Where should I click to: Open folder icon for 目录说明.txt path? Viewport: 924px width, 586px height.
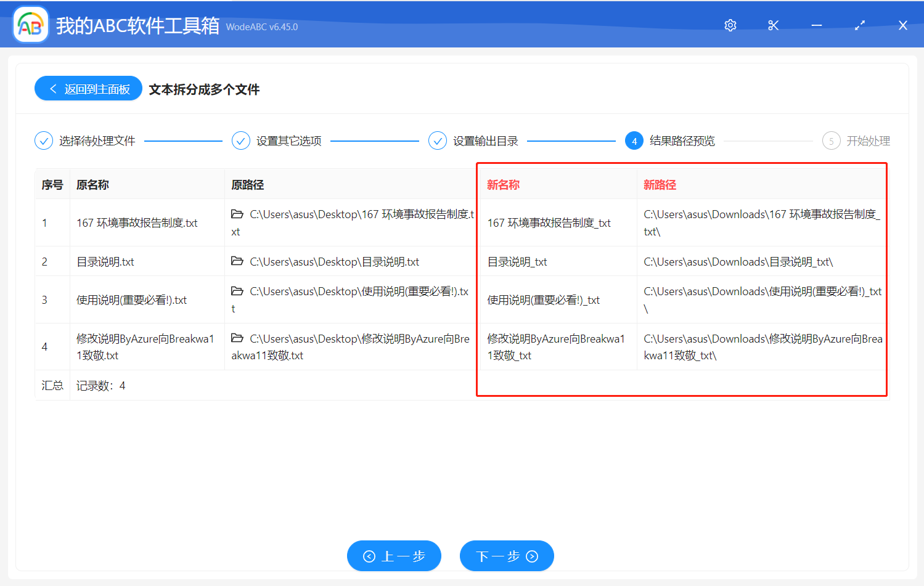click(x=237, y=261)
